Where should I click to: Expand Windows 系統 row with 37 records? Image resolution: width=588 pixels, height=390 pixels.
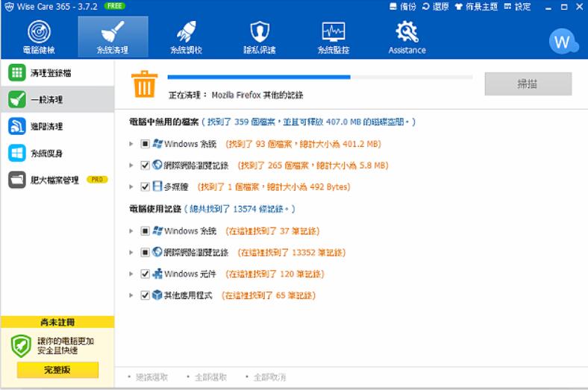(131, 230)
